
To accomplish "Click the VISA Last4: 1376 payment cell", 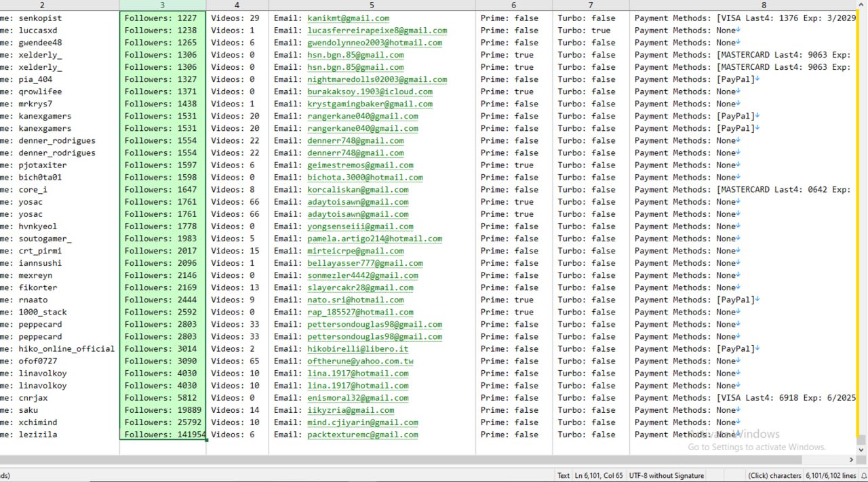I will [744, 18].
